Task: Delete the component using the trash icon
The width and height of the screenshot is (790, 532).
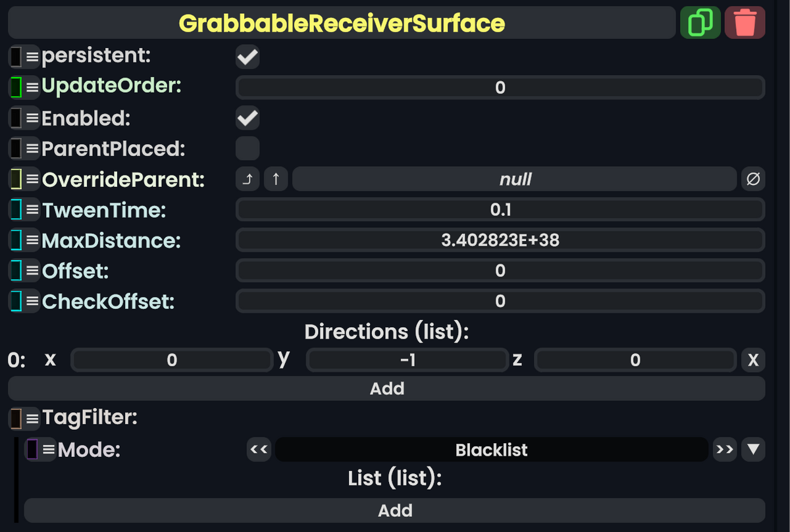Action: coord(745,22)
